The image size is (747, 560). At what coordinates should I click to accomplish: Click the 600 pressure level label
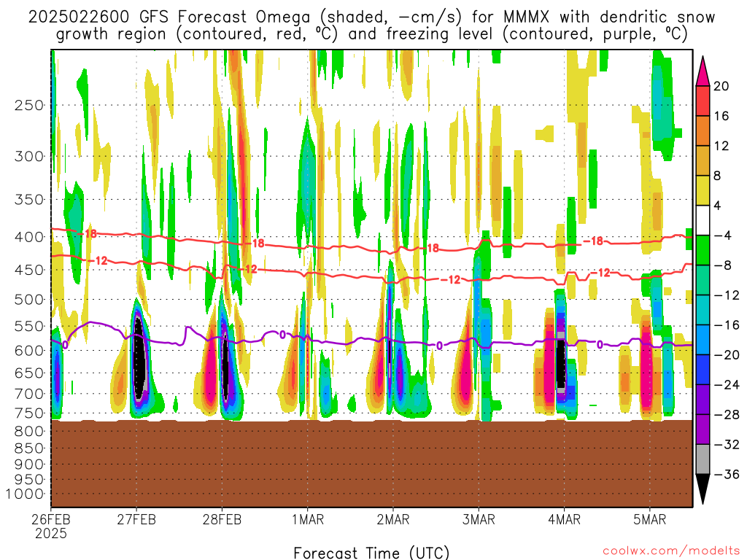tap(29, 351)
